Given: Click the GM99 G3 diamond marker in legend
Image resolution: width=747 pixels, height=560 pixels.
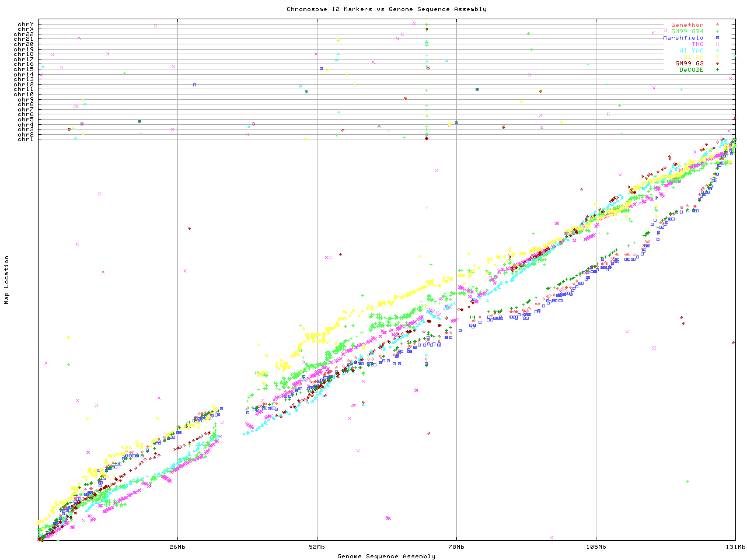Looking at the screenshot, I should pyautogui.click(x=717, y=64).
